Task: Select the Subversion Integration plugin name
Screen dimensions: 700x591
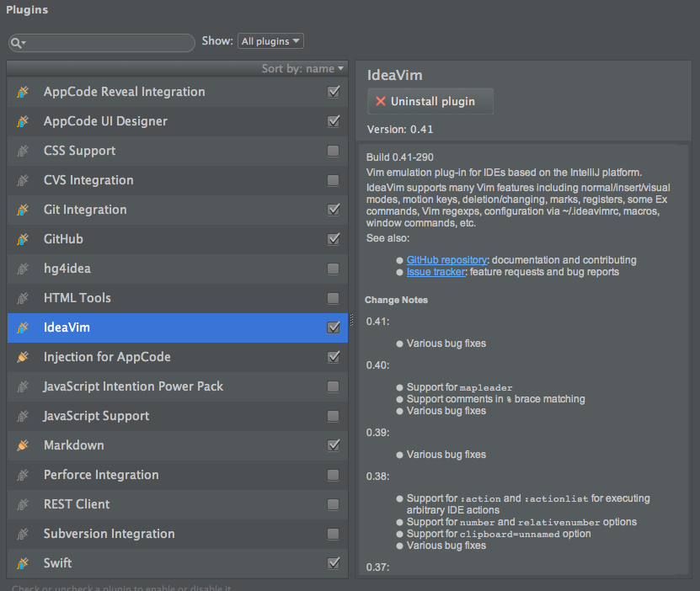Action: point(110,534)
